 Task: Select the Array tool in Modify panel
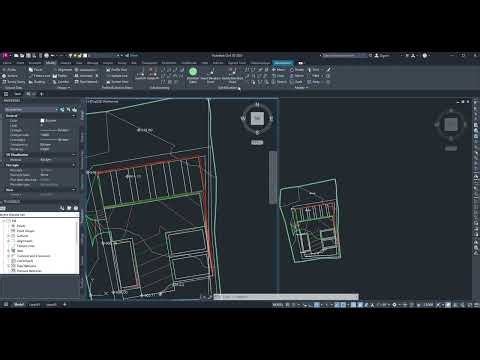[314, 82]
